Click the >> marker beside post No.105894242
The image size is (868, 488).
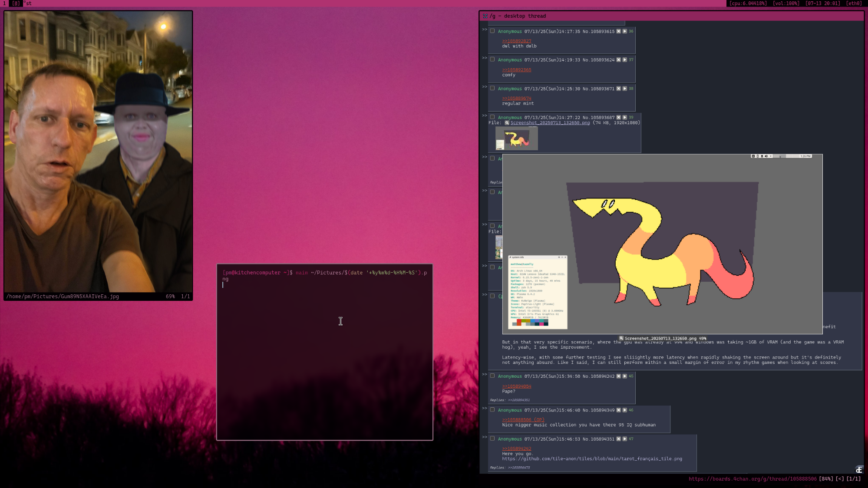485,374
